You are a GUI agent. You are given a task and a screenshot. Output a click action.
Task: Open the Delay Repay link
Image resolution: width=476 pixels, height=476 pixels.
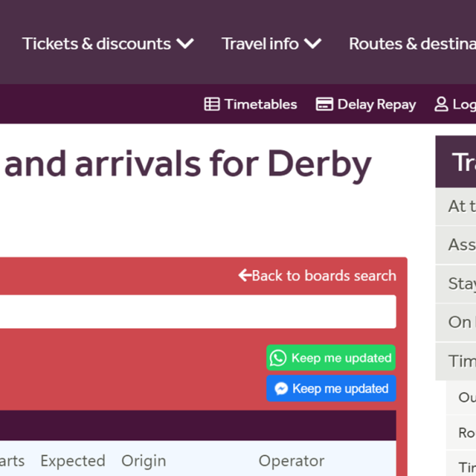366,104
